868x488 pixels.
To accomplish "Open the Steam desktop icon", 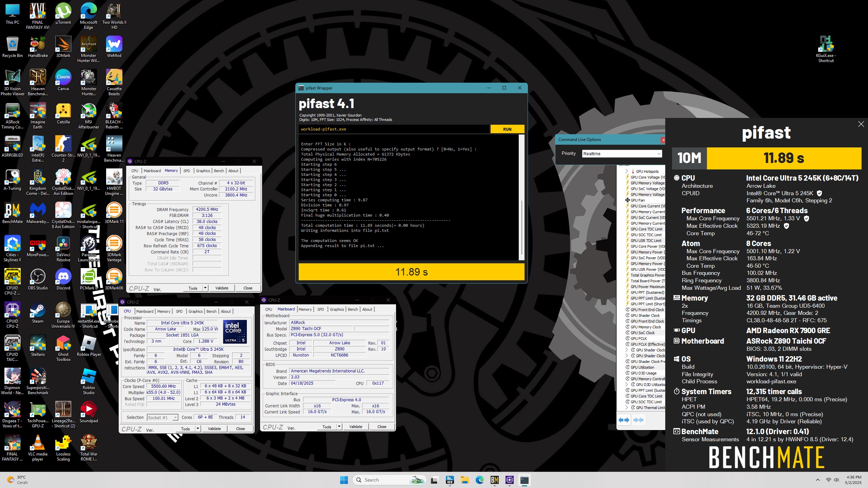I will (38, 313).
